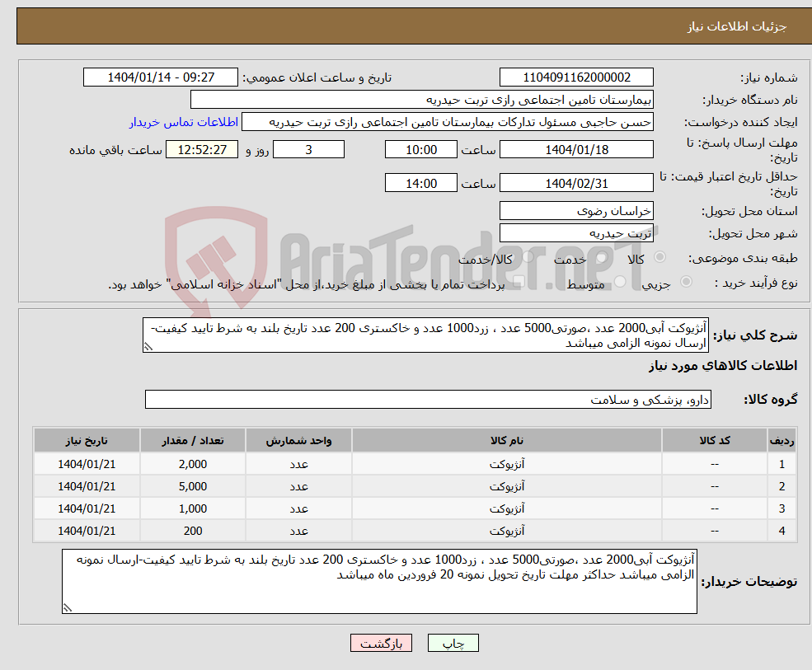The image size is (812, 670).
Task: Select the جزیی purchase type radio
Action: 686,282
